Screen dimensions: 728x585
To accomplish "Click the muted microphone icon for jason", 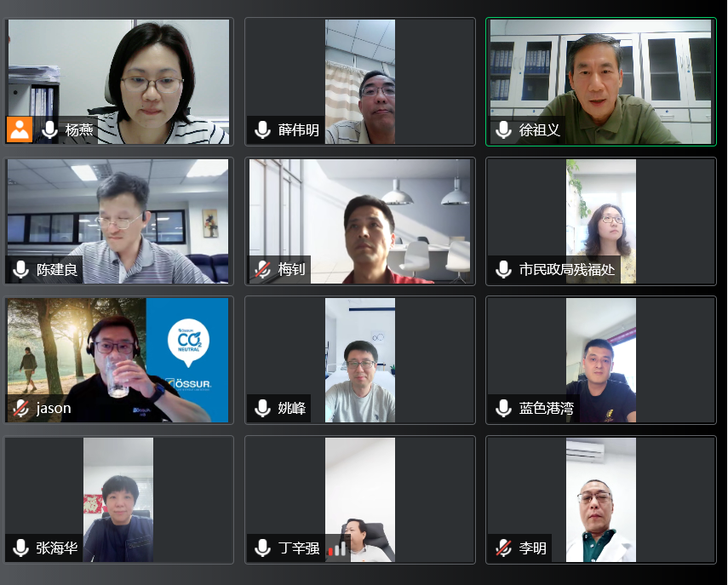I will coord(21,408).
